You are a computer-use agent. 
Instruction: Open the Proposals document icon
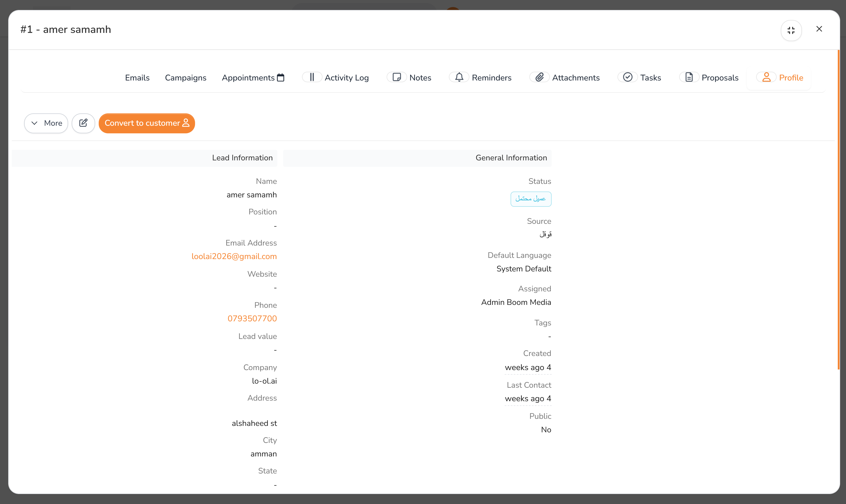[x=689, y=77]
